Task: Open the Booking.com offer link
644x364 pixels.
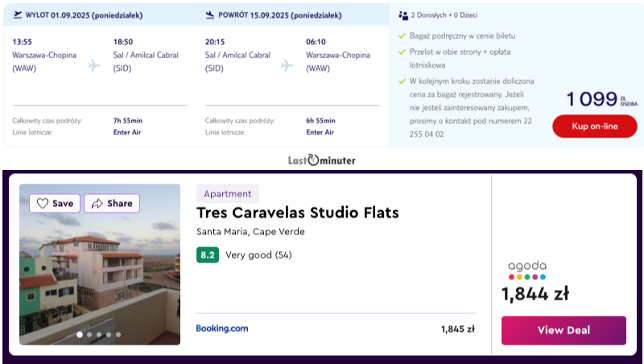Action: point(222,329)
